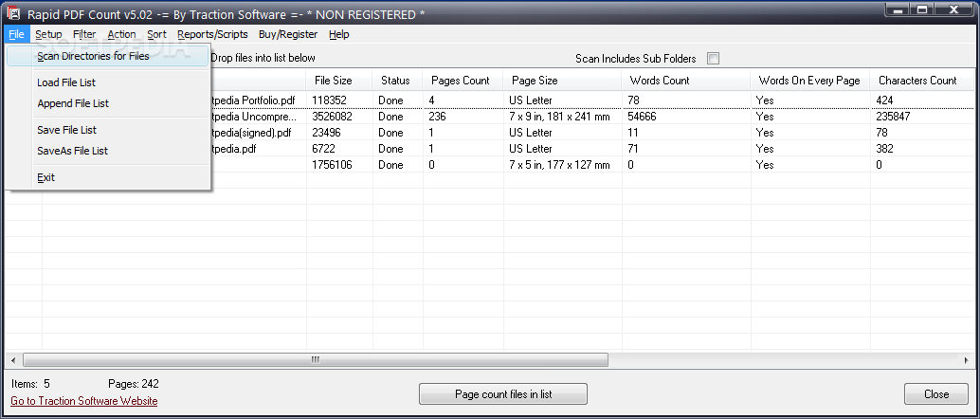
Task: Click characters count value 382
Action: pyautogui.click(x=884, y=149)
